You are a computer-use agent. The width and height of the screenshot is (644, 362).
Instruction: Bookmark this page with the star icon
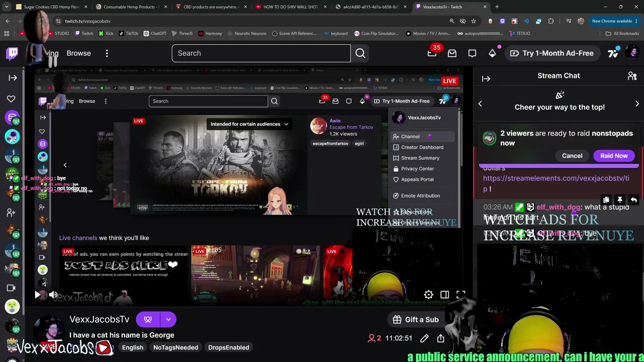click(473, 21)
